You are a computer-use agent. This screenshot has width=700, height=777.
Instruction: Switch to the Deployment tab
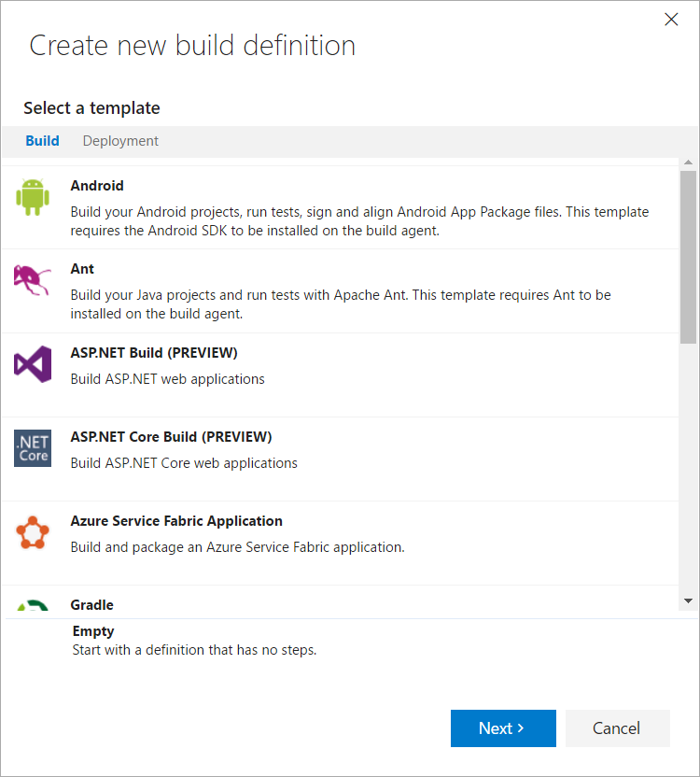(120, 141)
